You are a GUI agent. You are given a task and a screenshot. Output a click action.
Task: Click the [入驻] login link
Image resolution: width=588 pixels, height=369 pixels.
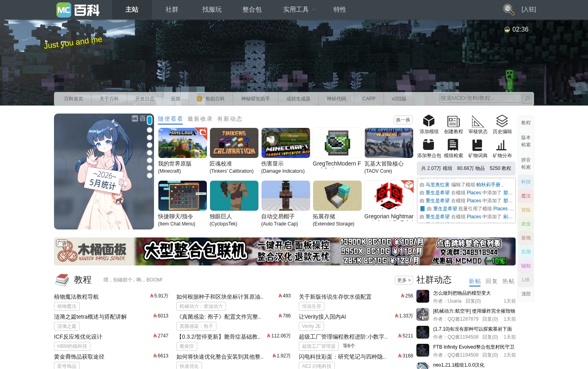click(x=528, y=9)
